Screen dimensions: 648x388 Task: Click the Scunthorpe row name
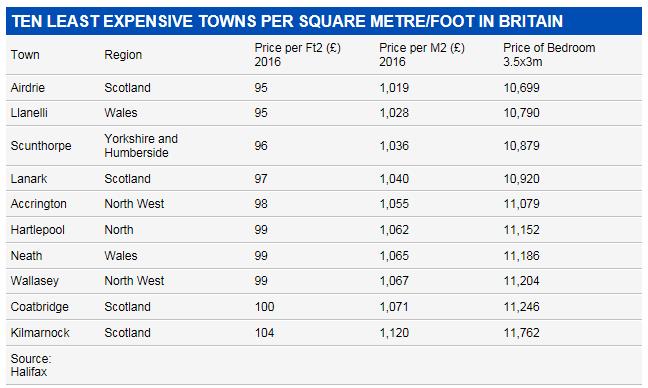point(41,146)
